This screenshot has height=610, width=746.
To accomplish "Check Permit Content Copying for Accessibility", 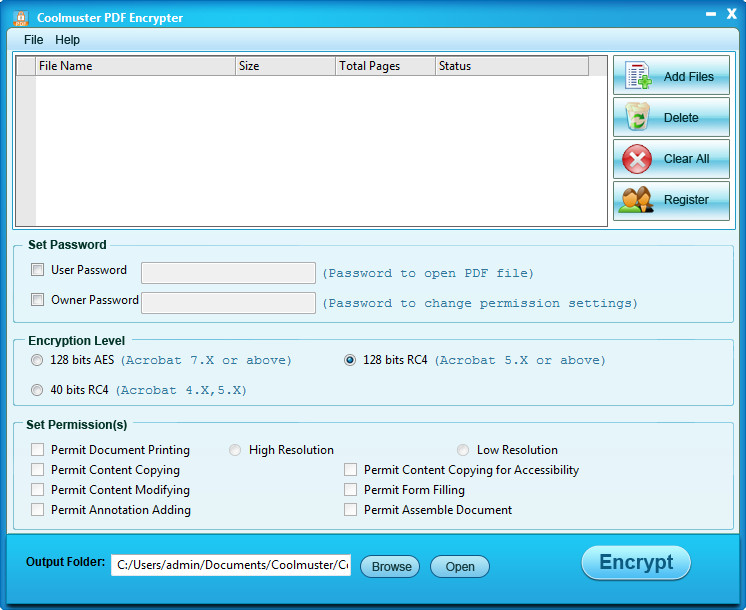I will click(350, 470).
